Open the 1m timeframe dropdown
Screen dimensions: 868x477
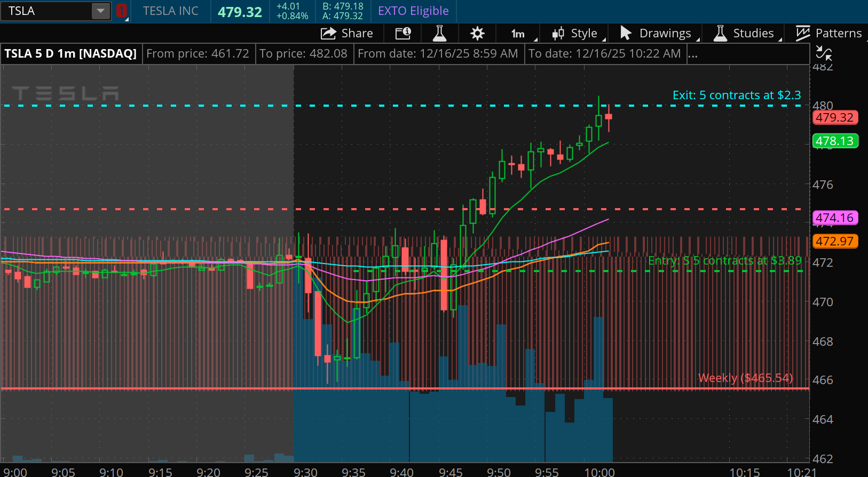(518, 34)
